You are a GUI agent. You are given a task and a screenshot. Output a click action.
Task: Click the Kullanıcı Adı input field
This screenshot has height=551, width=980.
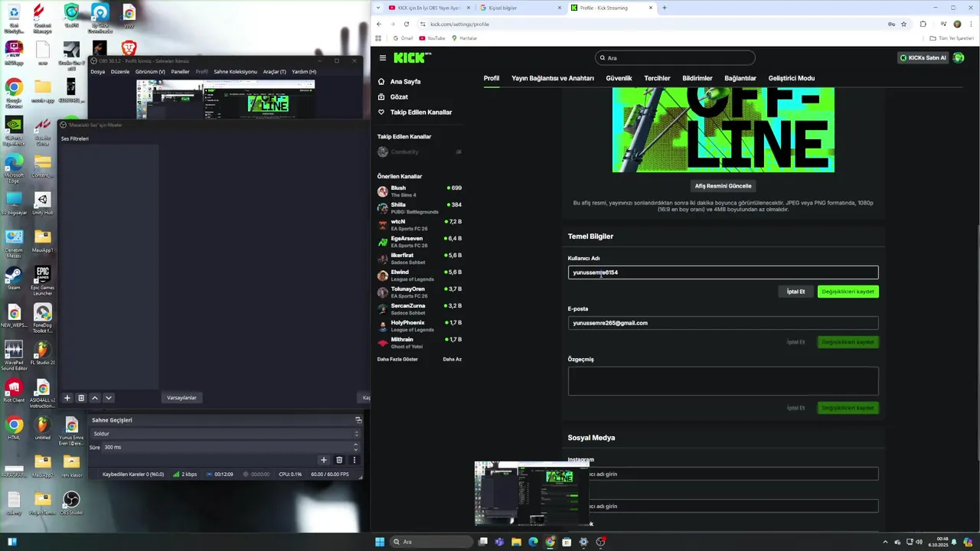(x=723, y=272)
